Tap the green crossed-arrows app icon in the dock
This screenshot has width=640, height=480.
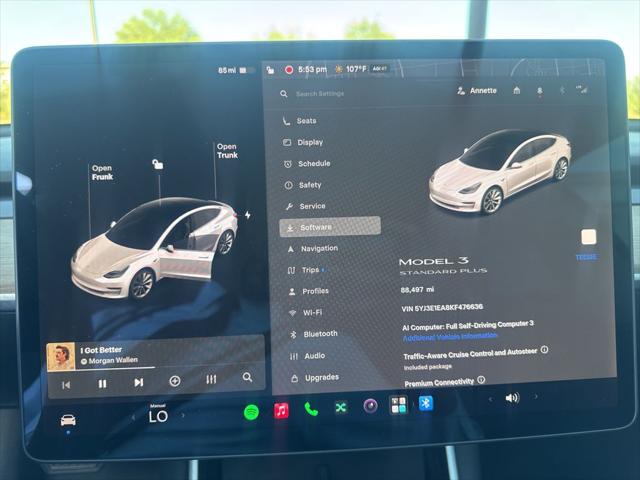click(341, 407)
